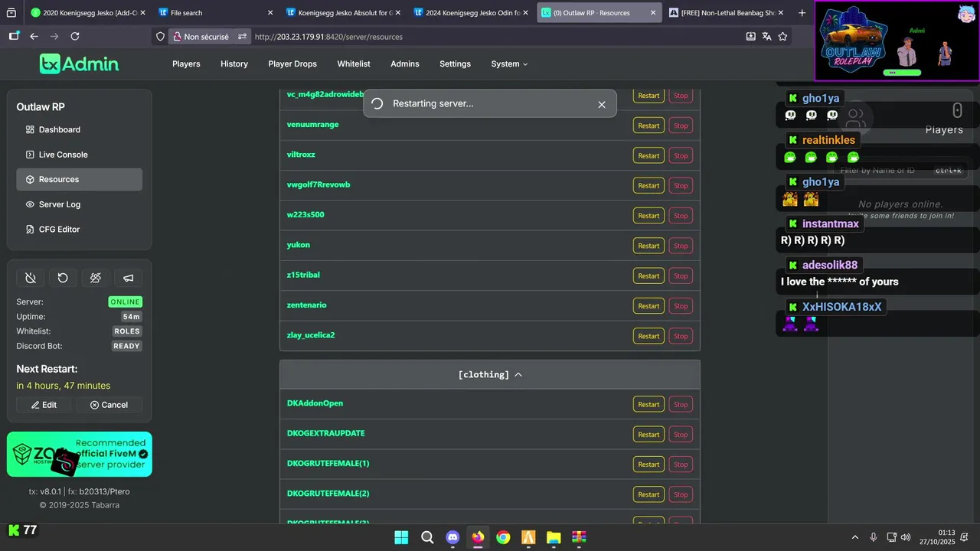
Task: Open the Admins menu item
Action: pos(405,64)
